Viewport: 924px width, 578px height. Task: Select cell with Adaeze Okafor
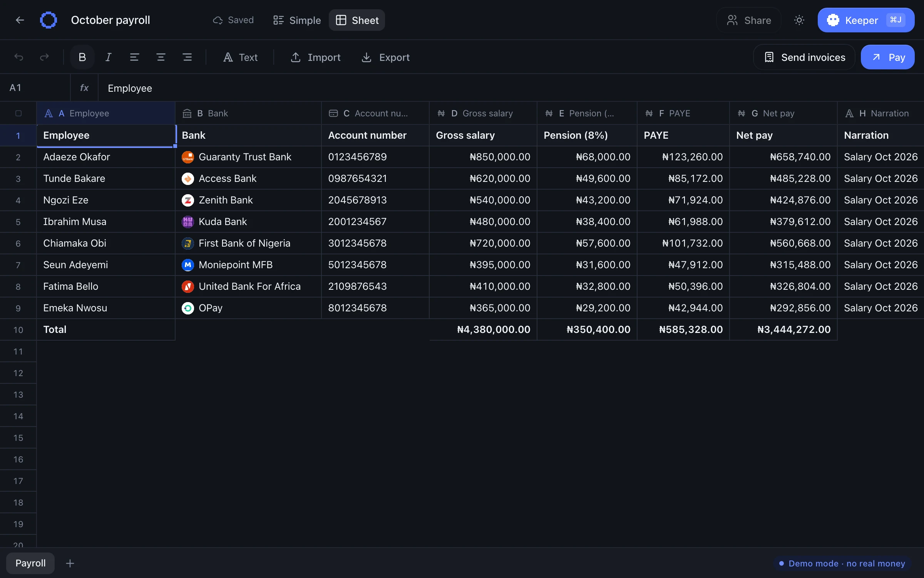pos(106,157)
